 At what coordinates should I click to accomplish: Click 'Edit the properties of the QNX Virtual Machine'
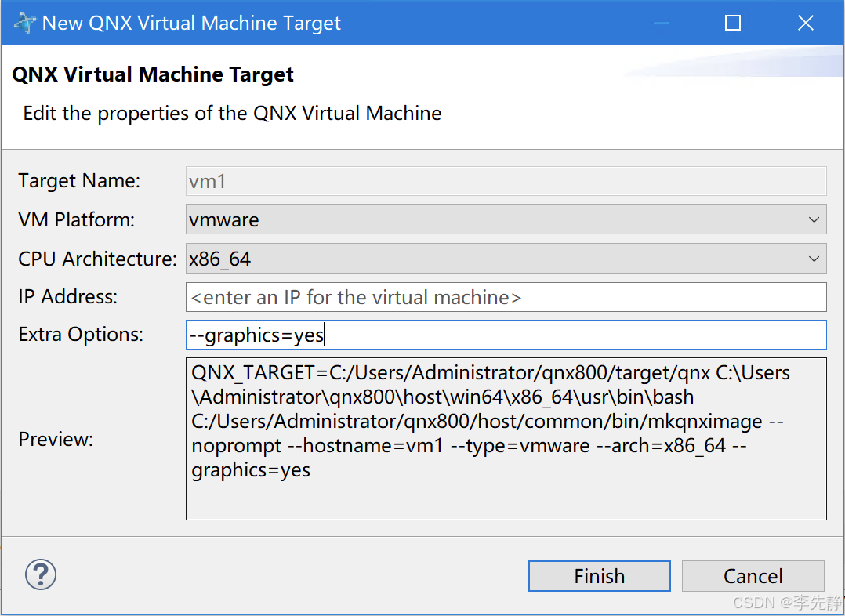(232, 113)
